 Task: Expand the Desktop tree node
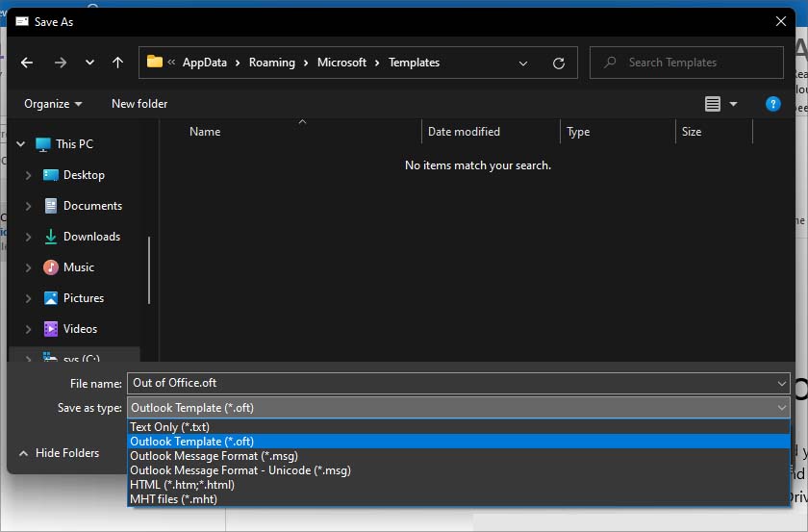28,175
